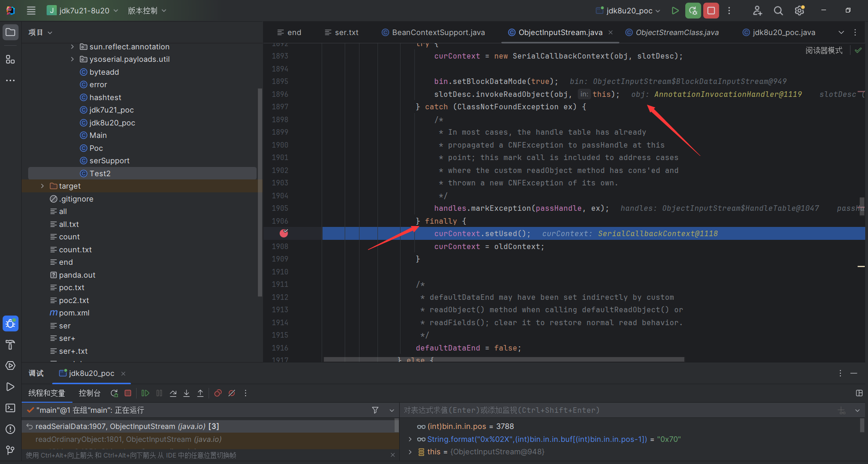The width and height of the screenshot is (868, 464).
Task: Click Step Into in debug toolbar
Action: coord(186,393)
